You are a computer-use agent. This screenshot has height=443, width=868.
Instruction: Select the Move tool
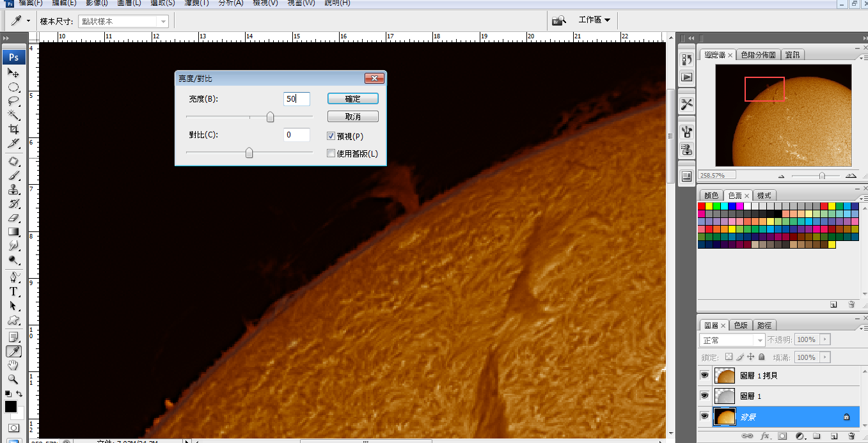[x=13, y=73]
